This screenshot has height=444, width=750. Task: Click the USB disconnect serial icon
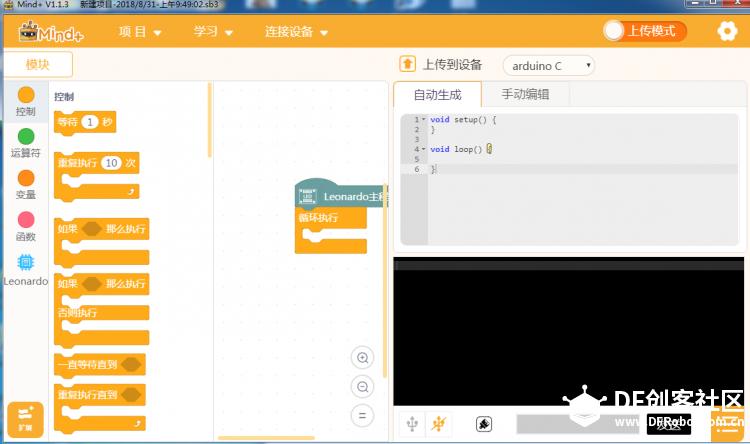[x=438, y=423]
